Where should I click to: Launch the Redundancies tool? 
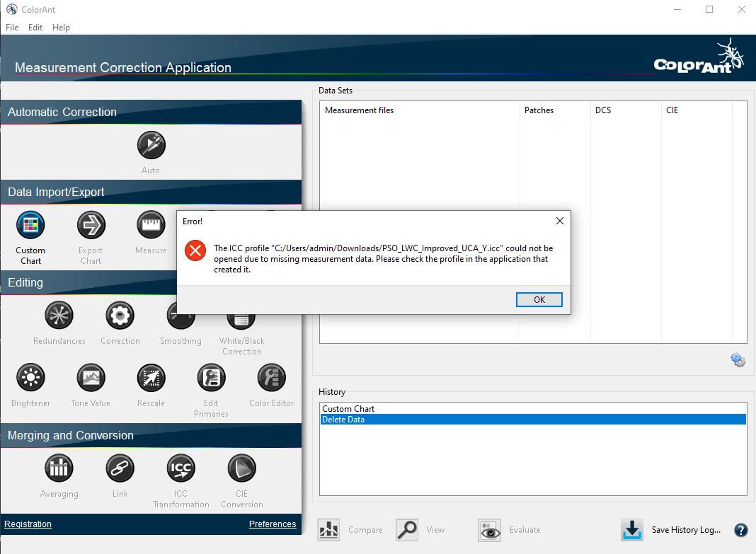click(x=59, y=315)
